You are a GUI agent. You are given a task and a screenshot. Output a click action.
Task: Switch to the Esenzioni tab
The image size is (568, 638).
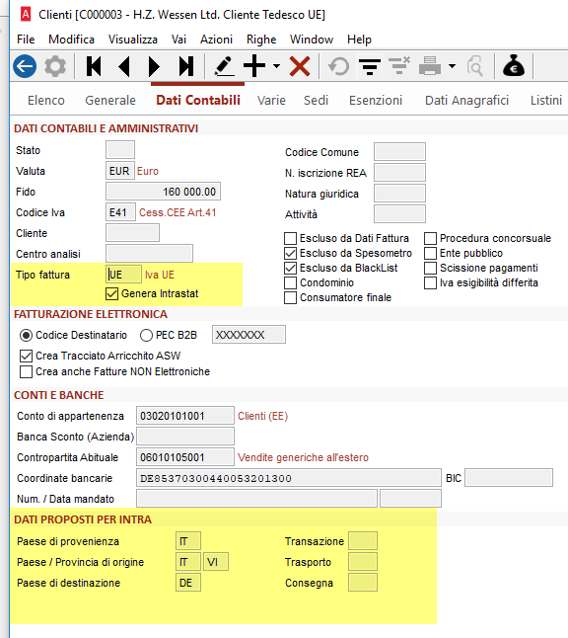pos(376,100)
